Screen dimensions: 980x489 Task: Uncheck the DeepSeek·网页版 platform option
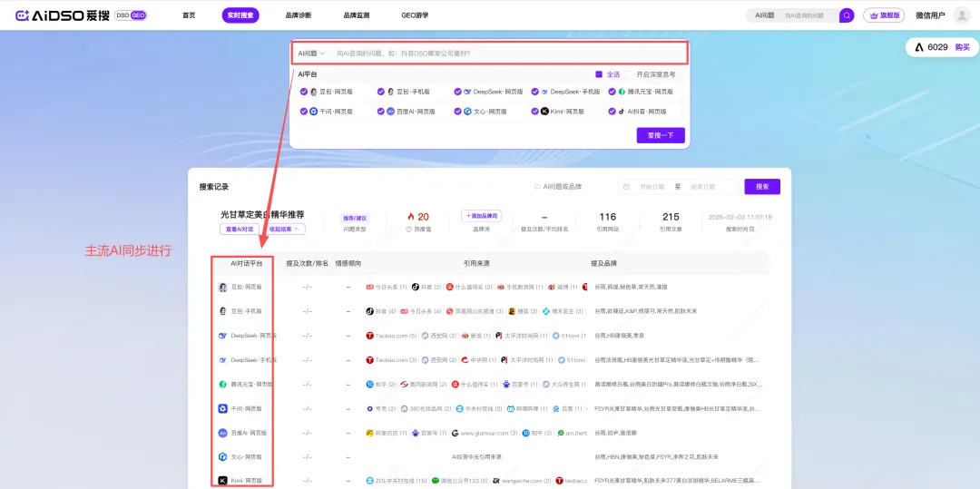458,92
